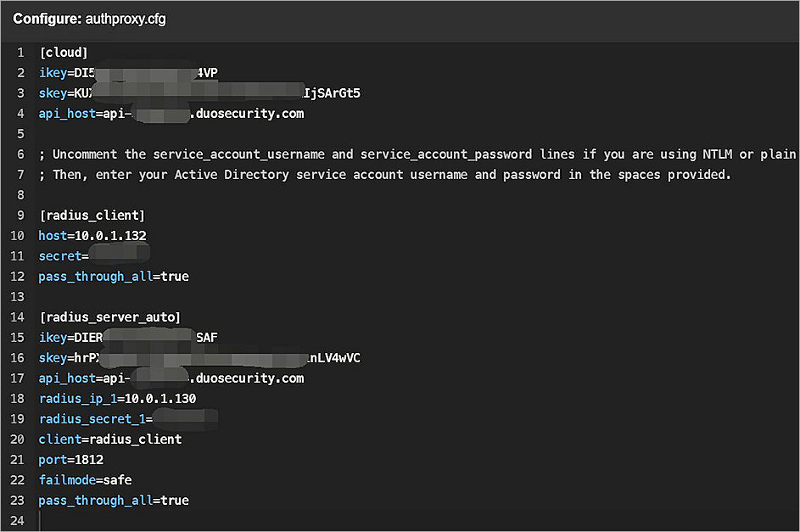Click the comment starting with 'Then, enter your Active Directory'

click(384, 175)
